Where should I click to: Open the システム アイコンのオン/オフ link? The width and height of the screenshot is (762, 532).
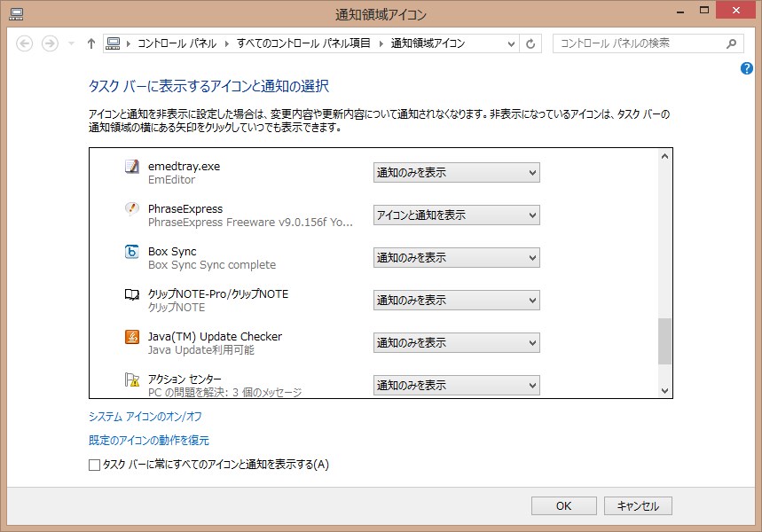145,417
